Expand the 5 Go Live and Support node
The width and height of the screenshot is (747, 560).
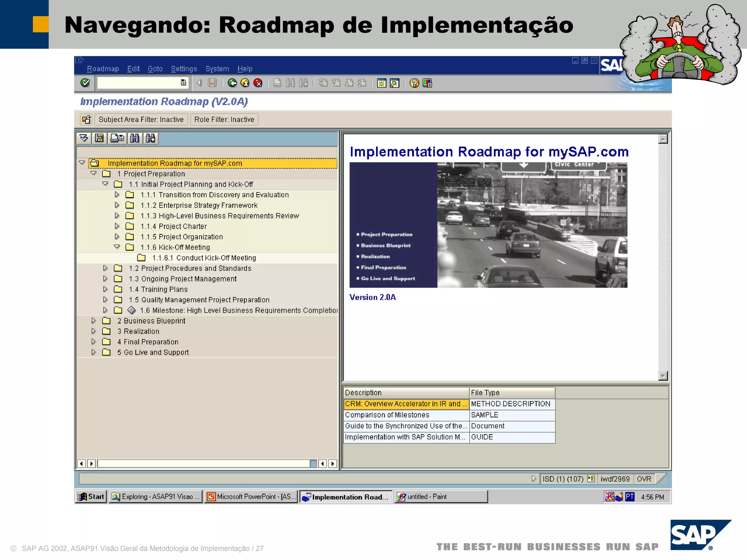(94, 352)
